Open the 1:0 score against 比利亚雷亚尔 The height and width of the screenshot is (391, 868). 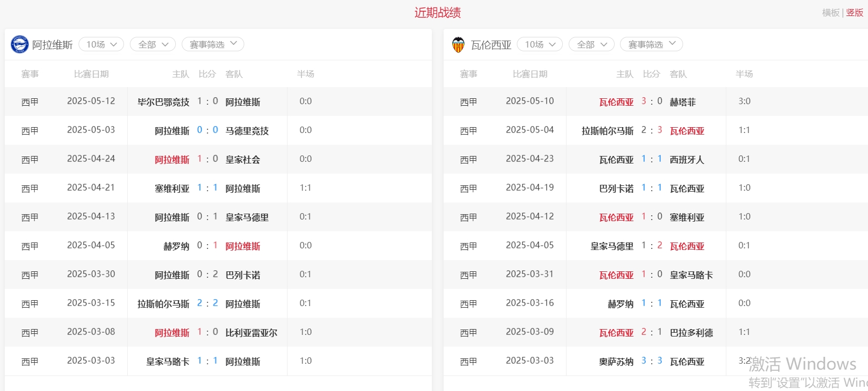[x=207, y=332]
